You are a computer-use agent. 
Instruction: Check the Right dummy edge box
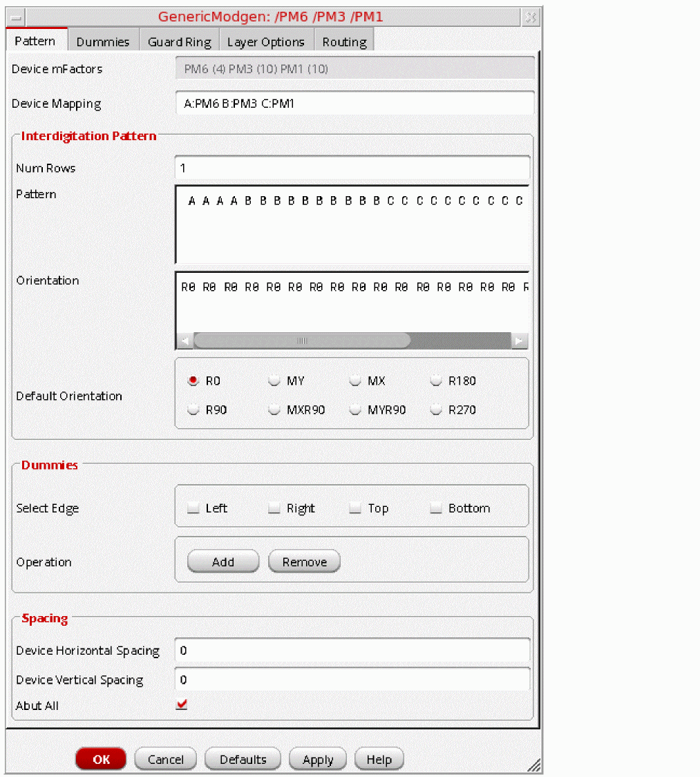click(274, 508)
